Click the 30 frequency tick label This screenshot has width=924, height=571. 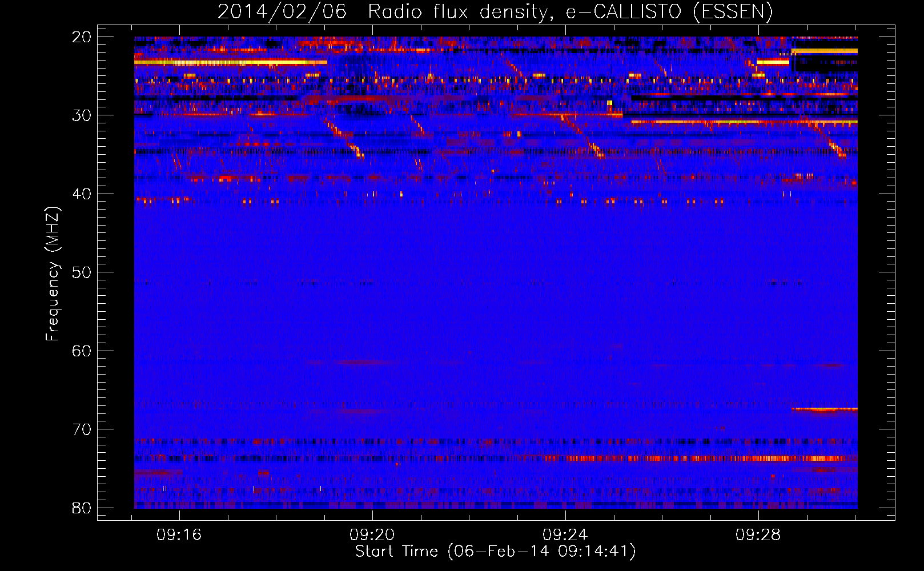click(82, 115)
